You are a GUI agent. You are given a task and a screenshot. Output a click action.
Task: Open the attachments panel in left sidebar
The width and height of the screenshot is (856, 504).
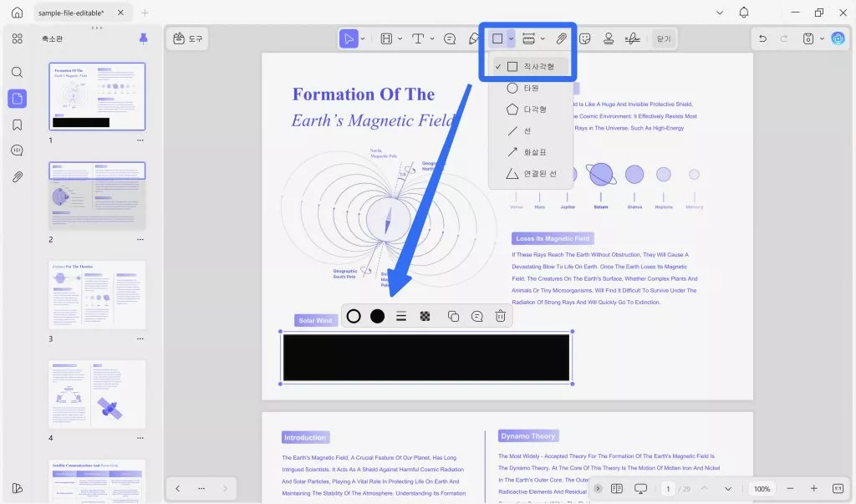18,177
